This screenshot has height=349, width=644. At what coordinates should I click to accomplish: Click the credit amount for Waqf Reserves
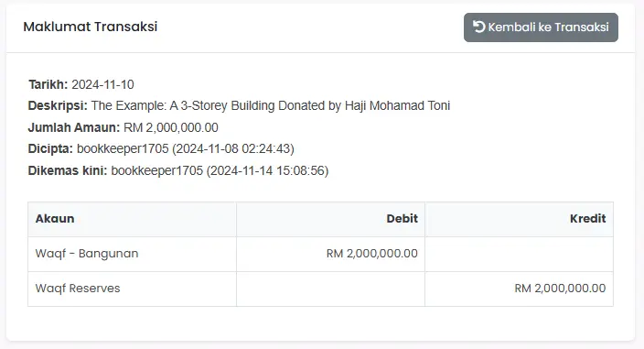tap(560, 289)
